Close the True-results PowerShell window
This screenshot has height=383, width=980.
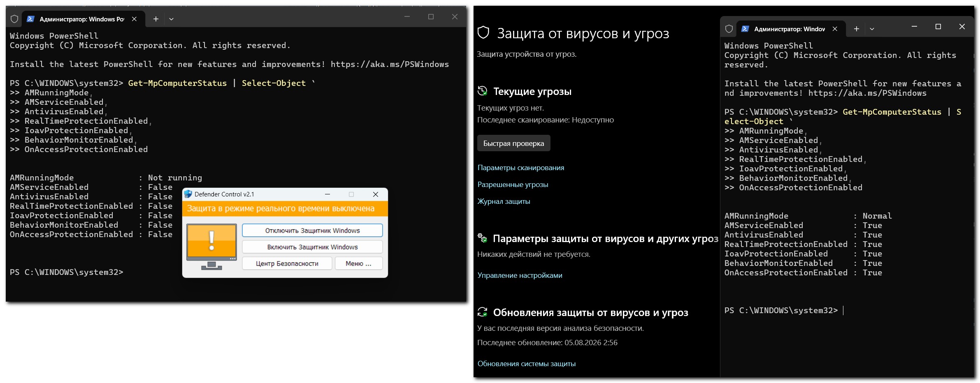tap(962, 27)
